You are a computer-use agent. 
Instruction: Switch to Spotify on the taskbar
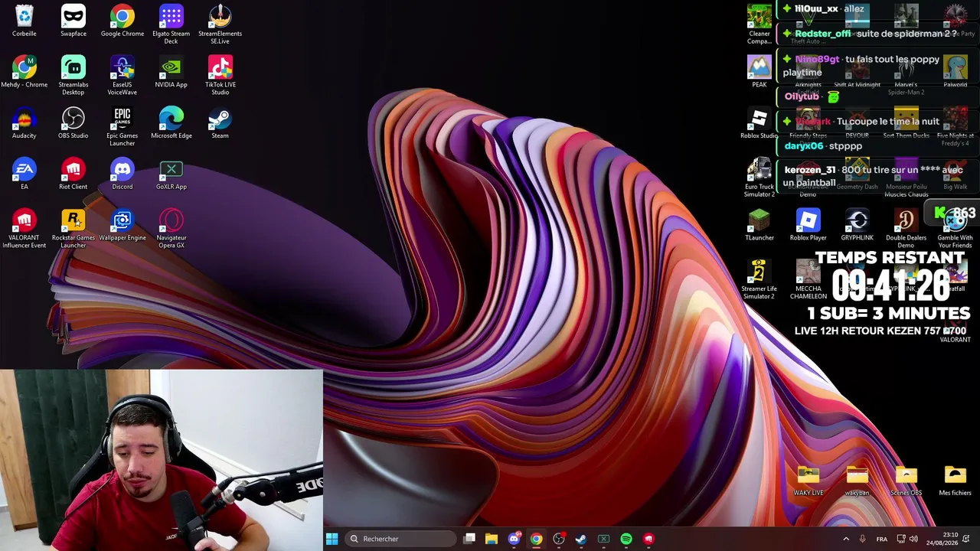click(626, 539)
